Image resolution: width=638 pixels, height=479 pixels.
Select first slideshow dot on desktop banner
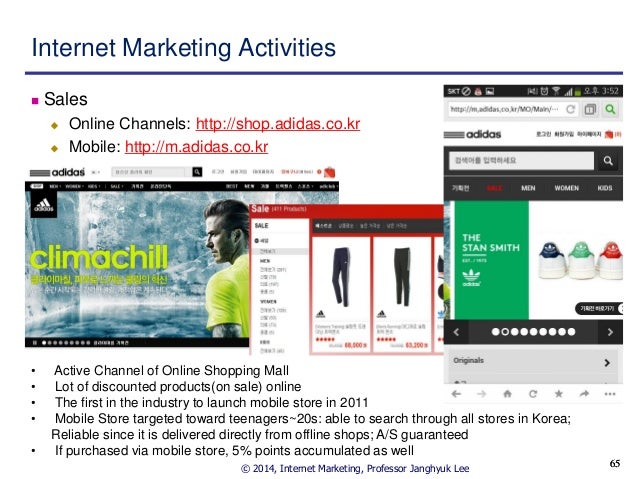pyautogui.click(x=44, y=343)
